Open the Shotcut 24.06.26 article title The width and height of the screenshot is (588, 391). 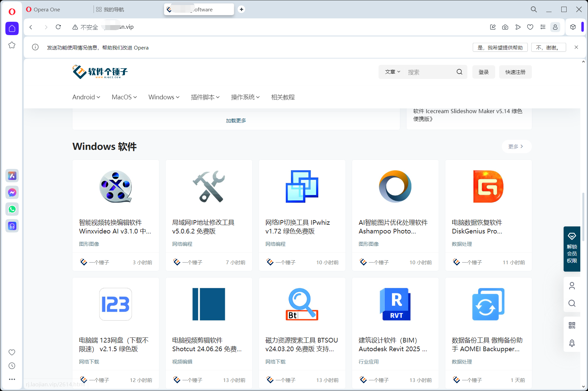click(207, 345)
